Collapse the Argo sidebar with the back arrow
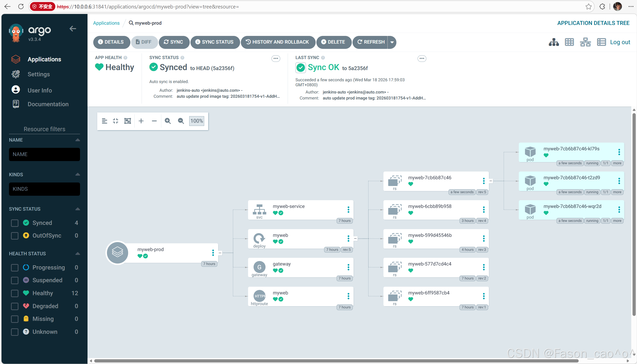637x364 pixels. (x=73, y=29)
